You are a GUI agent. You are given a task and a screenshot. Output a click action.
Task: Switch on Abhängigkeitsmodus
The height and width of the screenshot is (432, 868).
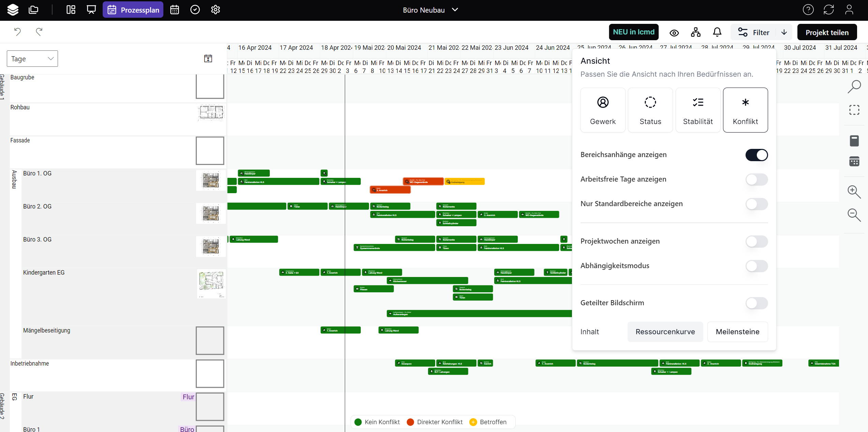point(756,266)
